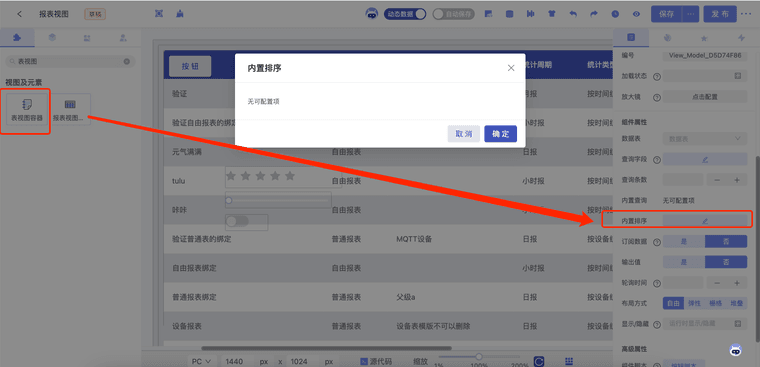Select the star tab in right panel

click(x=704, y=37)
